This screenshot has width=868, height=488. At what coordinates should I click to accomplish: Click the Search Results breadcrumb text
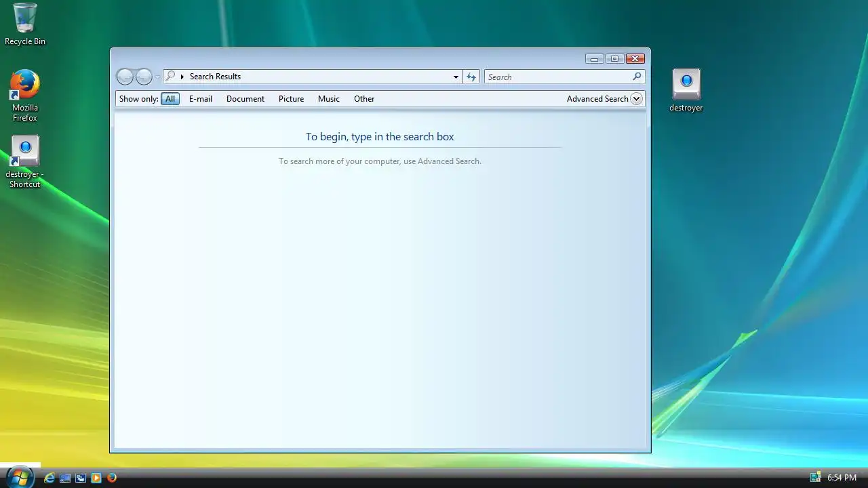point(215,77)
